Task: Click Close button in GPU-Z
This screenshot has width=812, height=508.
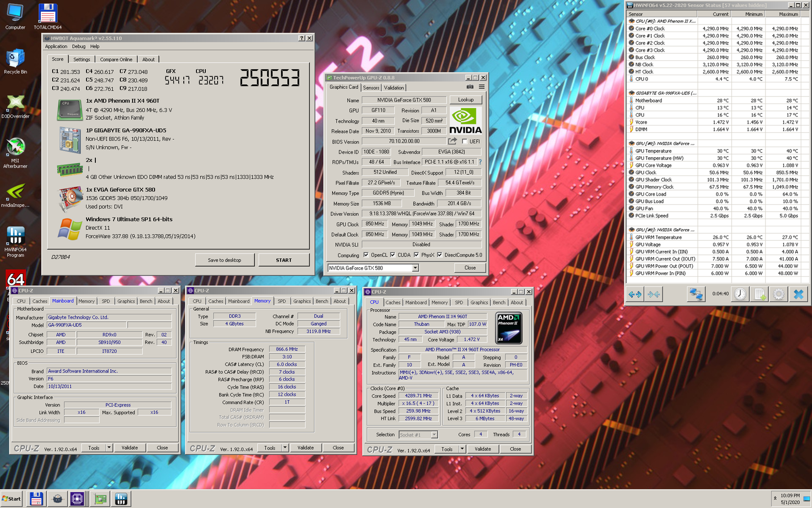Action: coord(470,268)
